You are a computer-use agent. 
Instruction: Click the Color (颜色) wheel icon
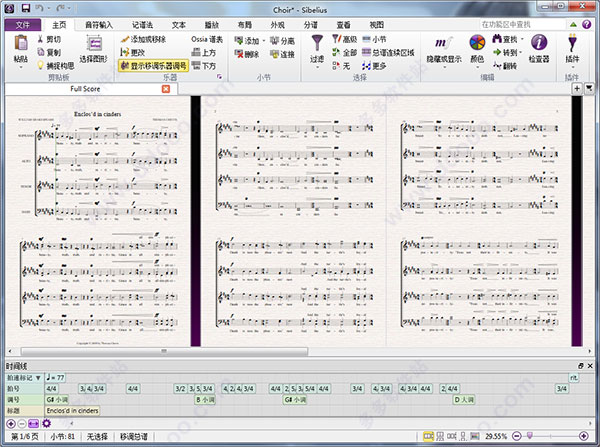(x=477, y=42)
